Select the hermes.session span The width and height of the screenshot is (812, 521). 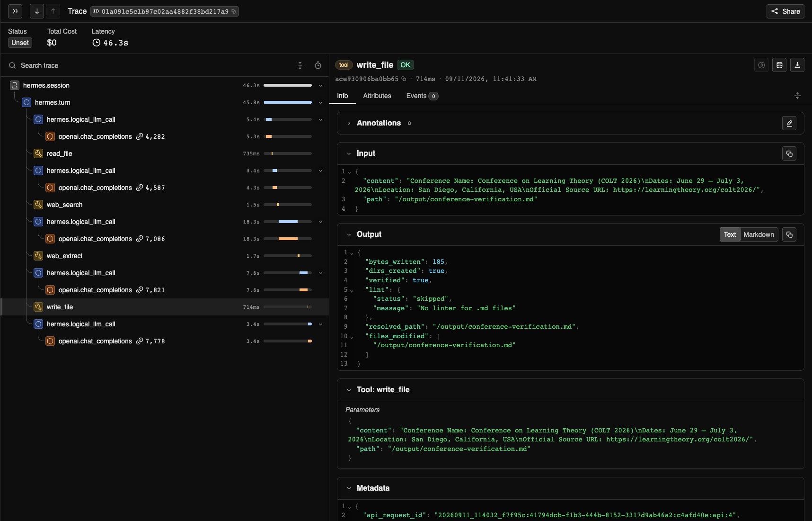[x=165, y=85]
